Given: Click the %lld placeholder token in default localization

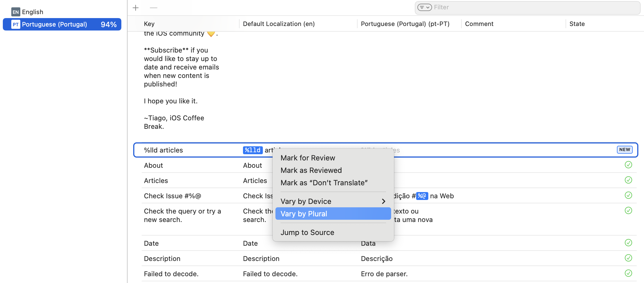Looking at the screenshot, I should click(x=253, y=150).
